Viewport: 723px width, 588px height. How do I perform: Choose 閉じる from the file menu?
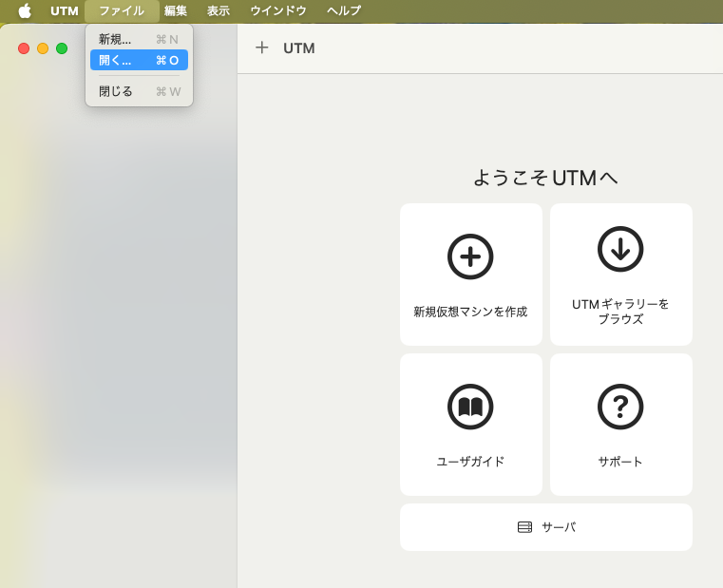click(x=139, y=91)
